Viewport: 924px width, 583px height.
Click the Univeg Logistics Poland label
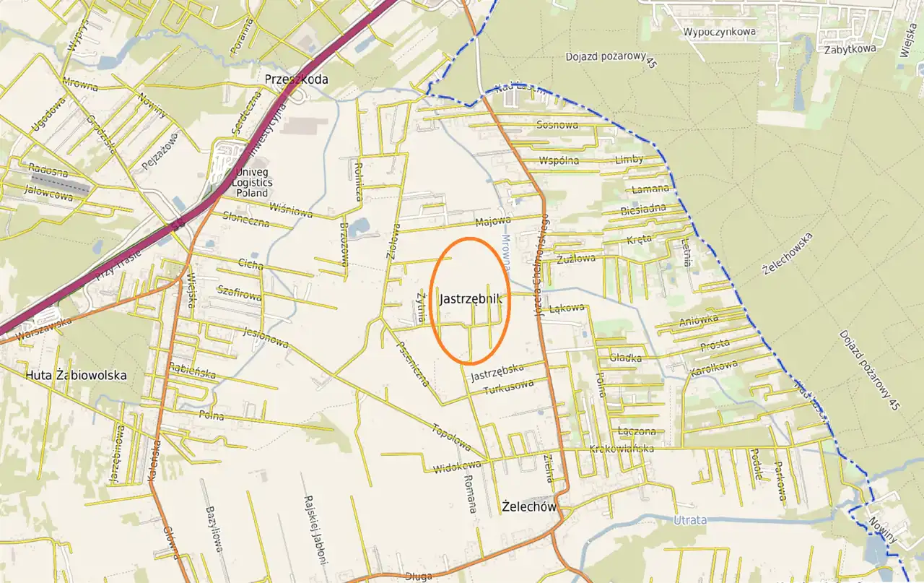click(250, 183)
